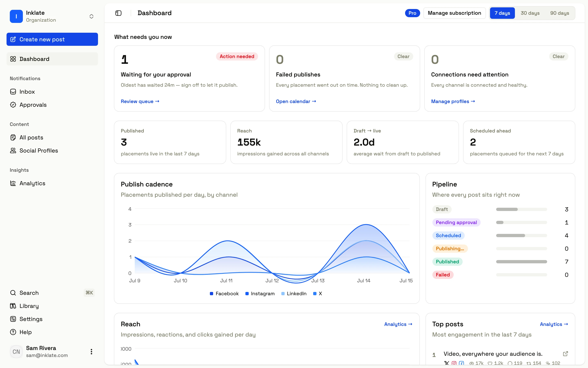Open the Sam Rivera account options menu
Screen dimensions: 588x368
point(91,352)
